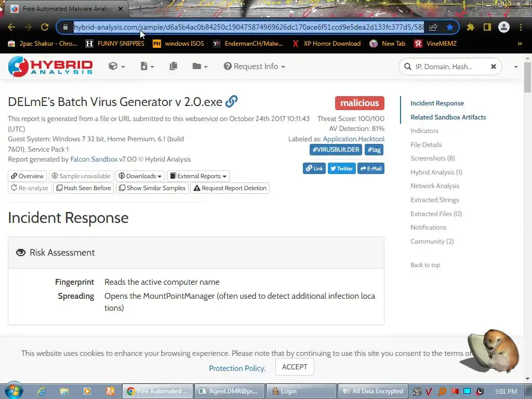
Task: Click the eye icon in Risk Assessment header
Action: (x=21, y=253)
